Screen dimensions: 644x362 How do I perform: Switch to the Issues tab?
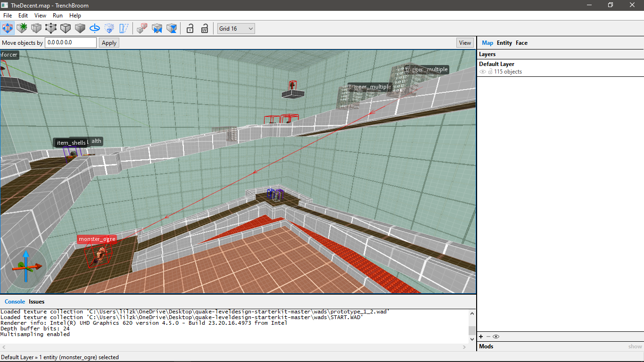click(37, 302)
